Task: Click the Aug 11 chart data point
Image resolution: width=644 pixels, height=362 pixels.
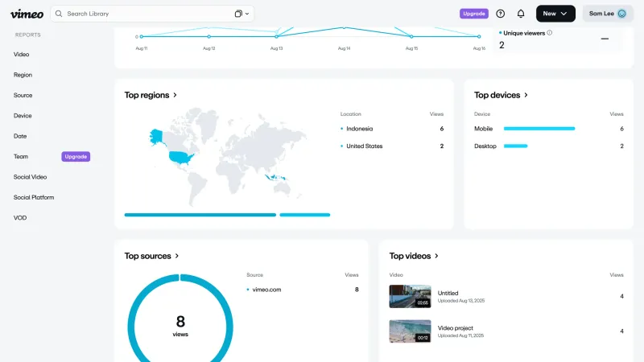Action: coord(142,36)
